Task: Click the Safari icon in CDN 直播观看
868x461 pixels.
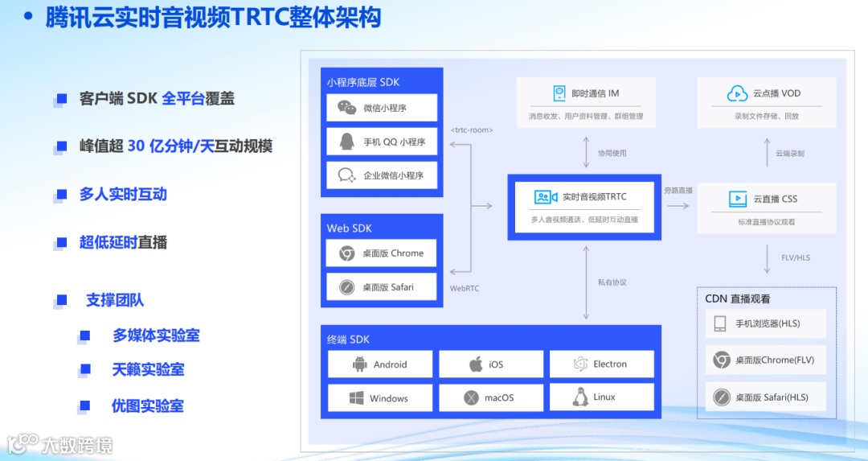Action: pos(721,397)
